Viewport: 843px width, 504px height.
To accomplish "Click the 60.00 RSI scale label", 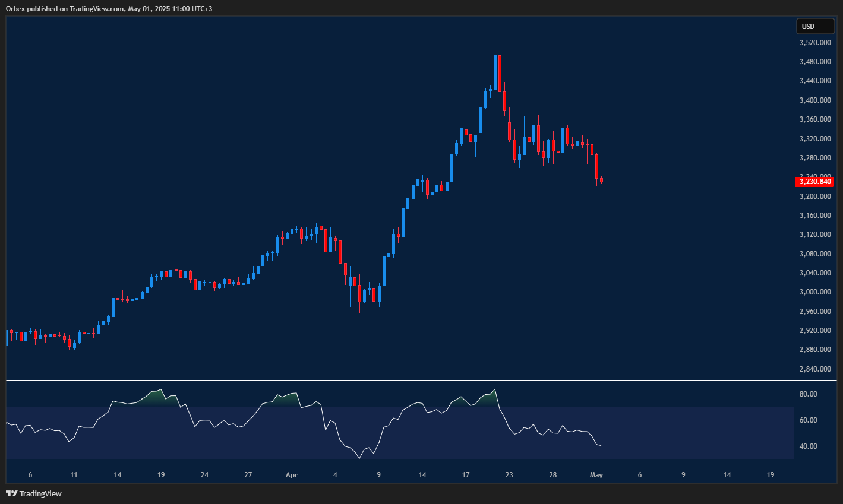I will pos(808,420).
